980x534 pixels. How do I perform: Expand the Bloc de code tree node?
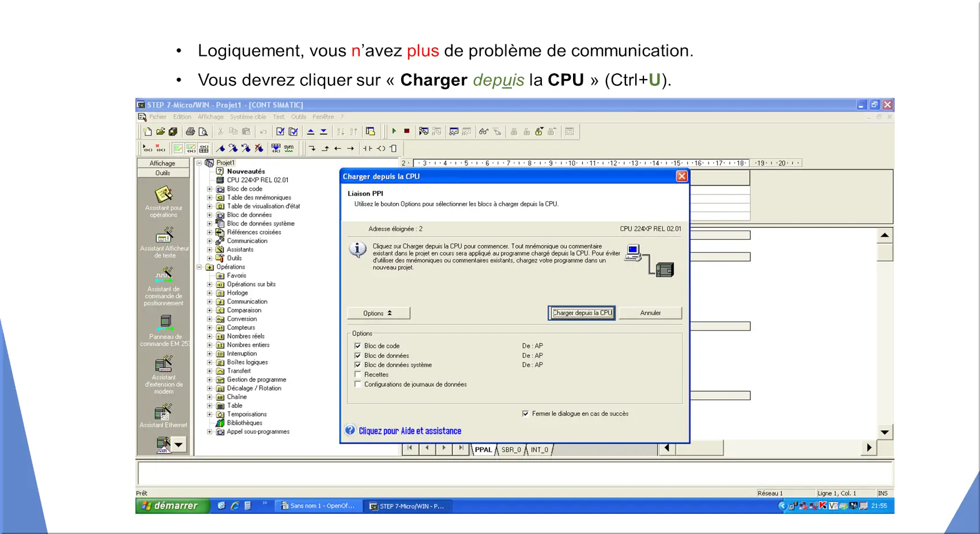(x=210, y=189)
